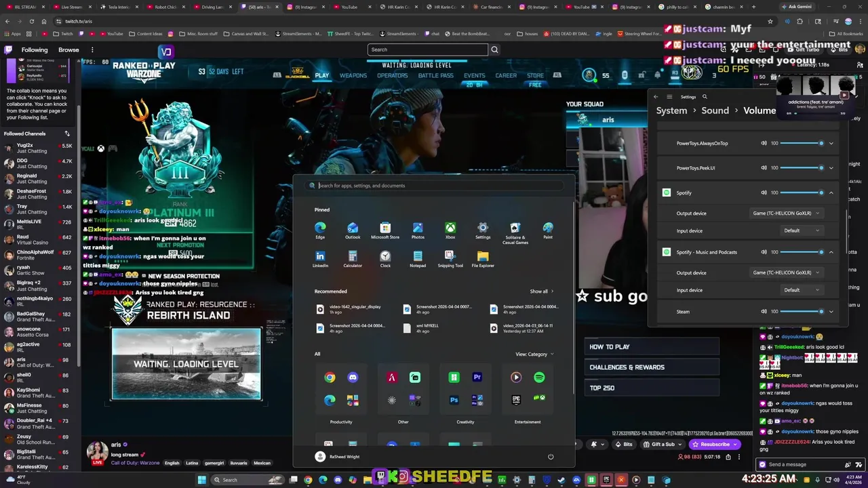Click the Windows Start button on taskbar

(x=201, y=480)
